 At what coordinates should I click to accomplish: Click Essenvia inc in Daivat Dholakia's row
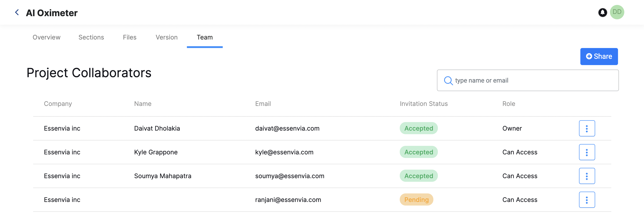point(62,128)
